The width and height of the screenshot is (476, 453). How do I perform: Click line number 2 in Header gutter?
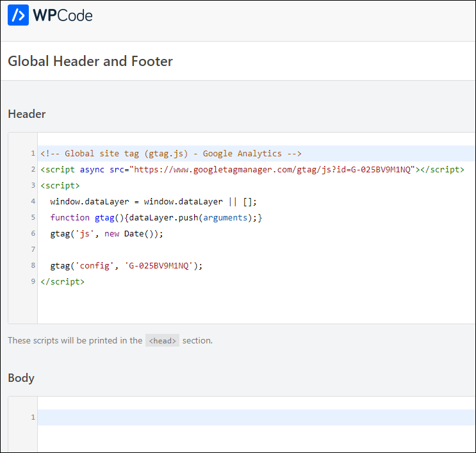[33, 169]
